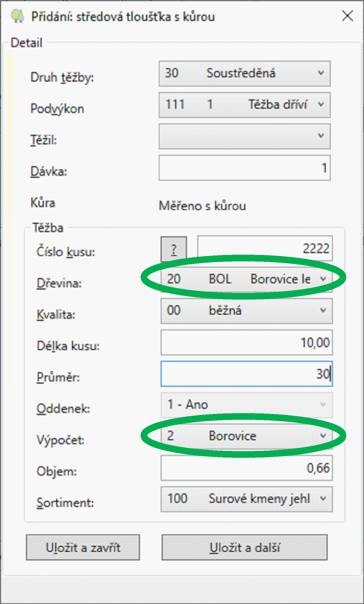Click the Délka kusu length field
This screenshot has width=364, height=604.
246,342
